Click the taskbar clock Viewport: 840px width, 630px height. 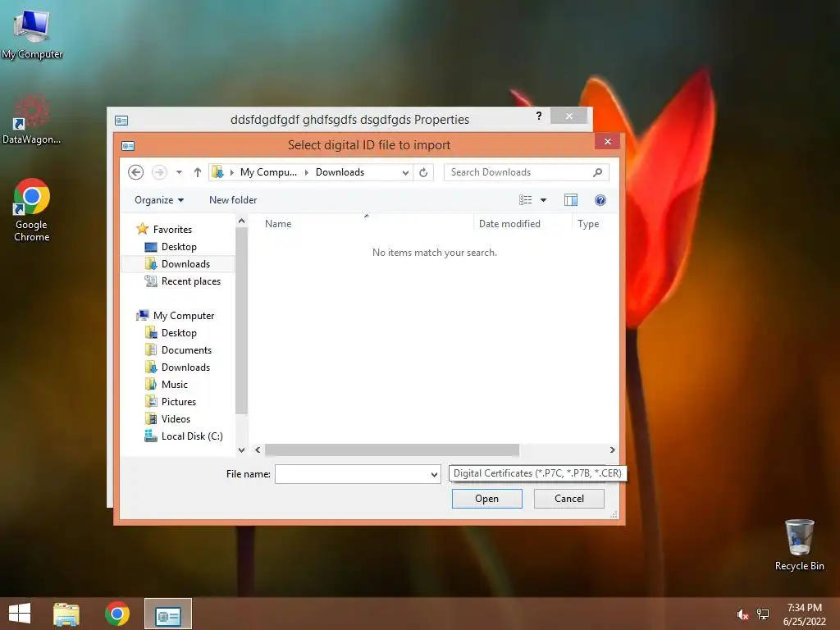(x=804, y=614)
